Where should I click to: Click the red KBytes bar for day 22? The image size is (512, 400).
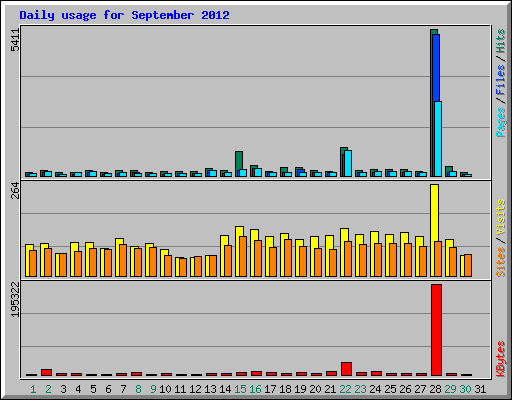click(346, 369)
